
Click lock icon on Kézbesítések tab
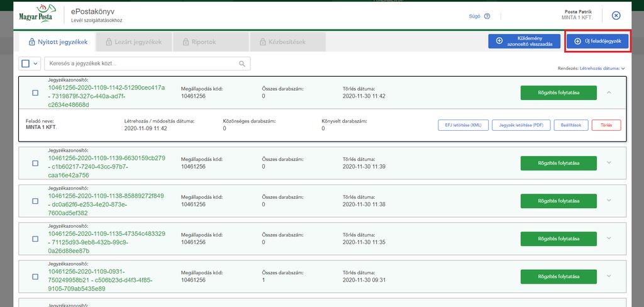tap(262, 42)
